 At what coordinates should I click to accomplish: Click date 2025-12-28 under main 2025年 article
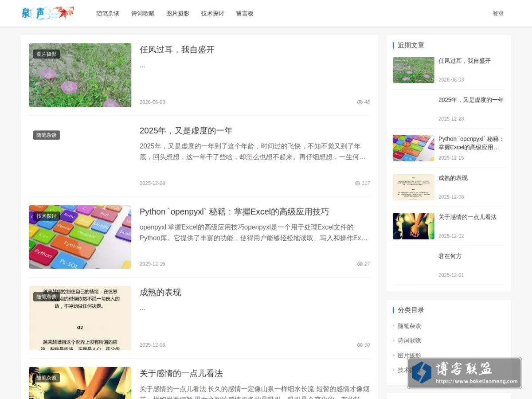tap(153, 183)
